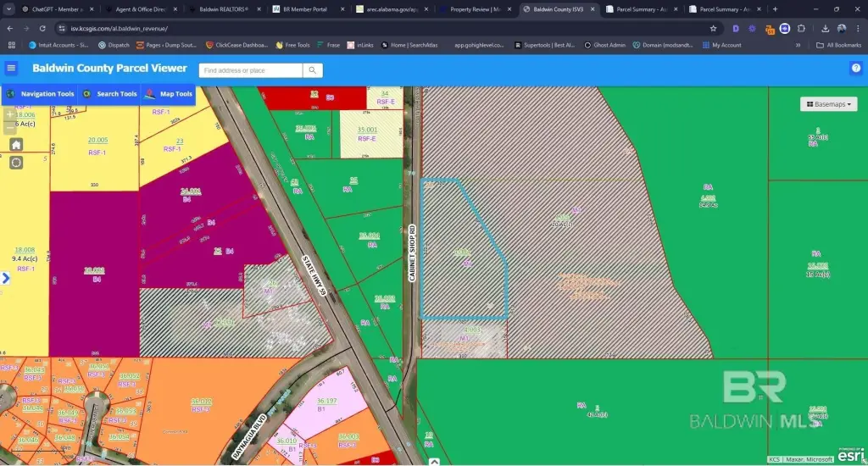Bookmark this page with the star icon

(x=713, y=28)
